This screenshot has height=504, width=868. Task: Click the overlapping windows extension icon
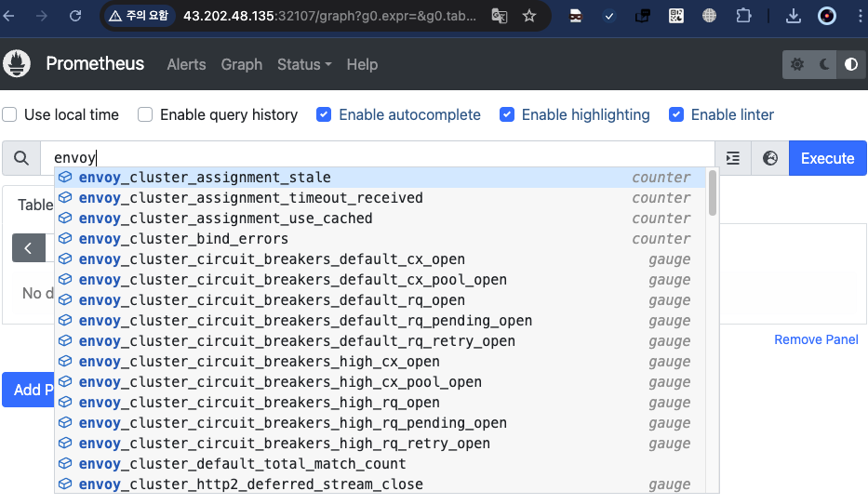(643, 16)
